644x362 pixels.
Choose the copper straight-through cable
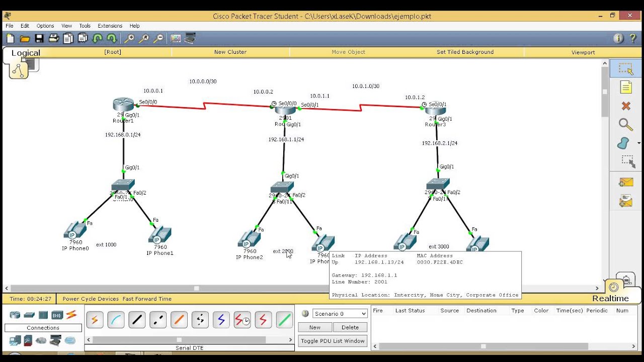137,320
